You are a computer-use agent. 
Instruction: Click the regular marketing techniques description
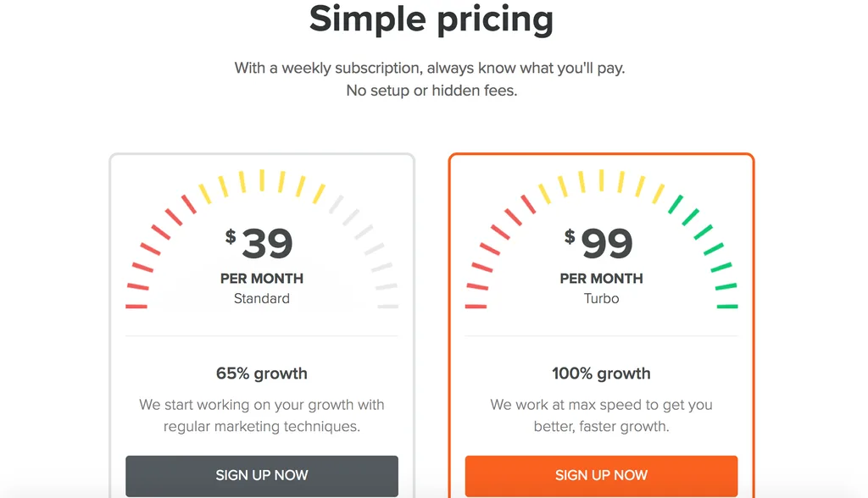tap(262, 416)
